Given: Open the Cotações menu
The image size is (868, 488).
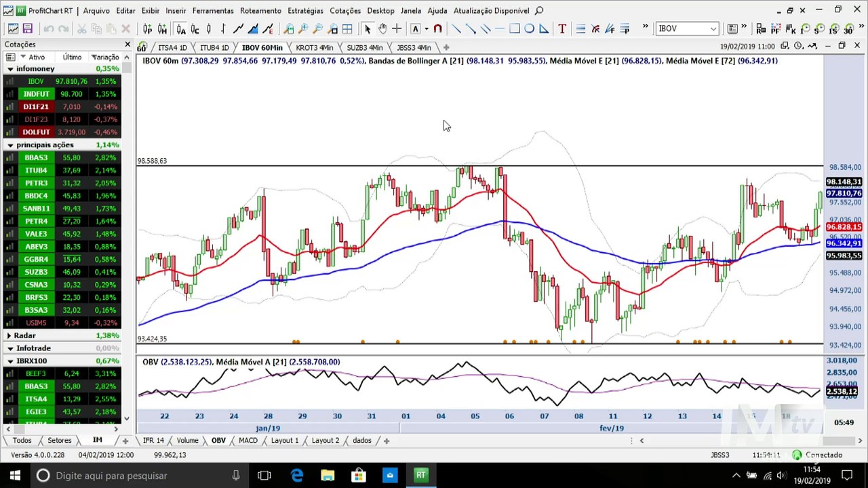Looking at the screenshot, I should (345, 11).
